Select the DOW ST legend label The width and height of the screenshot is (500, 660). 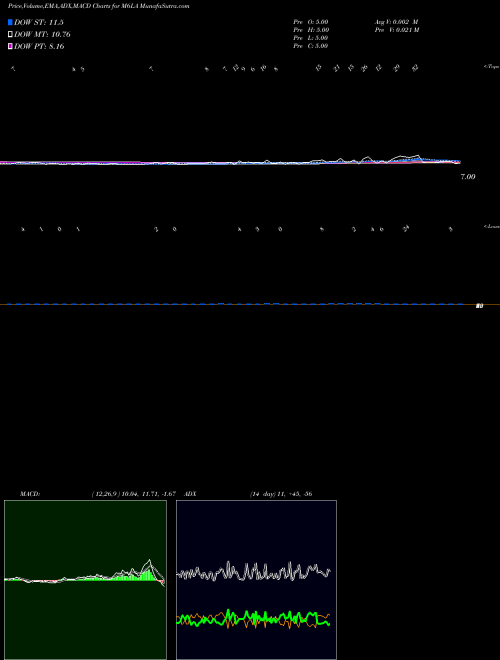point(39,22)
